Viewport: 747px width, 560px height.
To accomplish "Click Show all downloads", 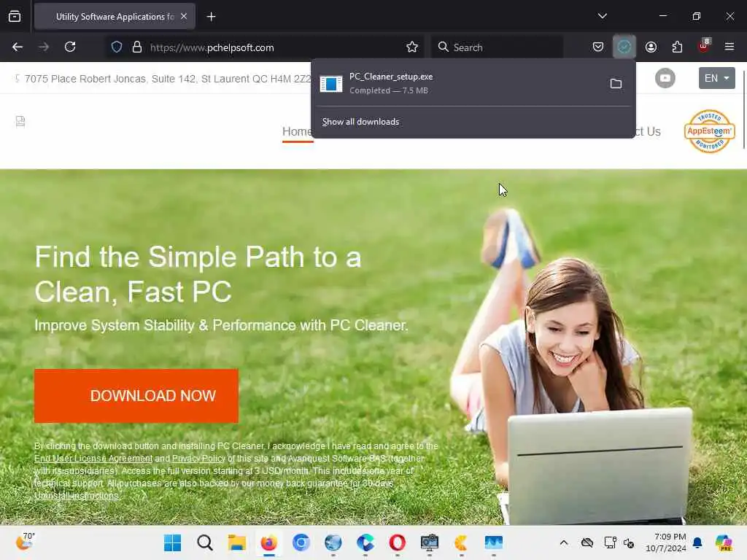I will click(x=360, y=122).
